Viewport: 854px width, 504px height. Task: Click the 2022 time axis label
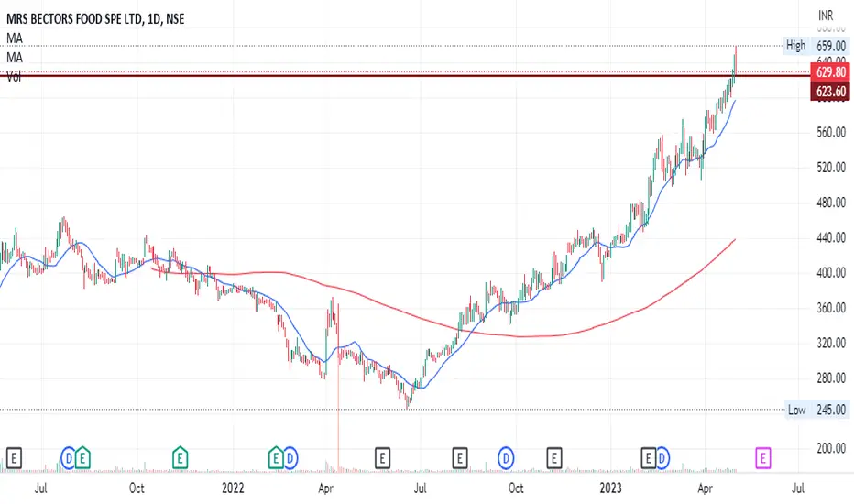tap(233, 488)
